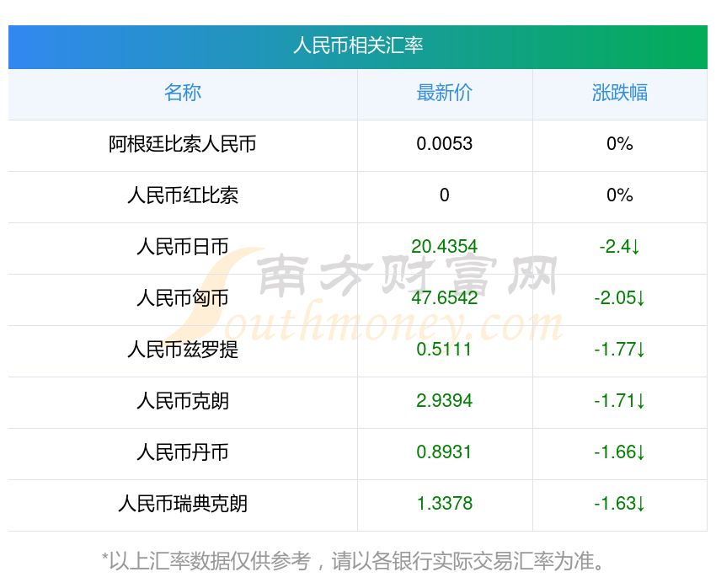This screenshot has height=588, width=716.
Task: Click the 涨跌幅 value for 人民币红比索
Action: [620, 195]
